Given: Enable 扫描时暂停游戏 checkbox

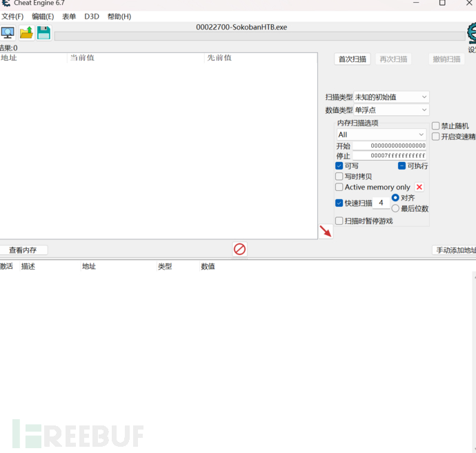Looking at the screenshot, I should pos(339,221).
